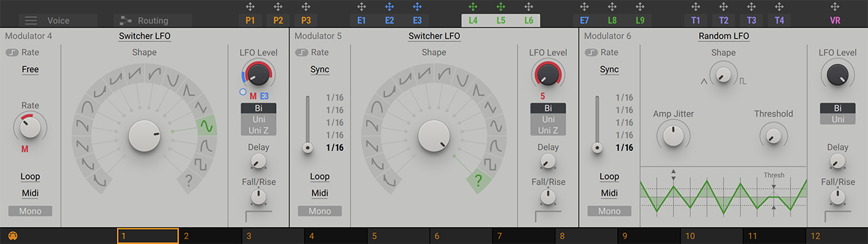868x244 pixels.
Task: Click the orange MIDI icon in bottom bar
Action: point(13,237)
